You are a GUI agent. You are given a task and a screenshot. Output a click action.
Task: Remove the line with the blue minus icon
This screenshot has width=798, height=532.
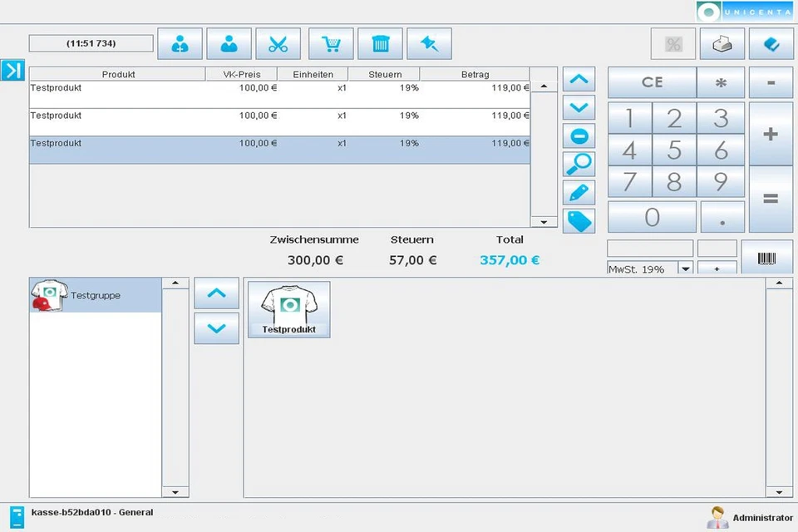(x=579, y=135)
